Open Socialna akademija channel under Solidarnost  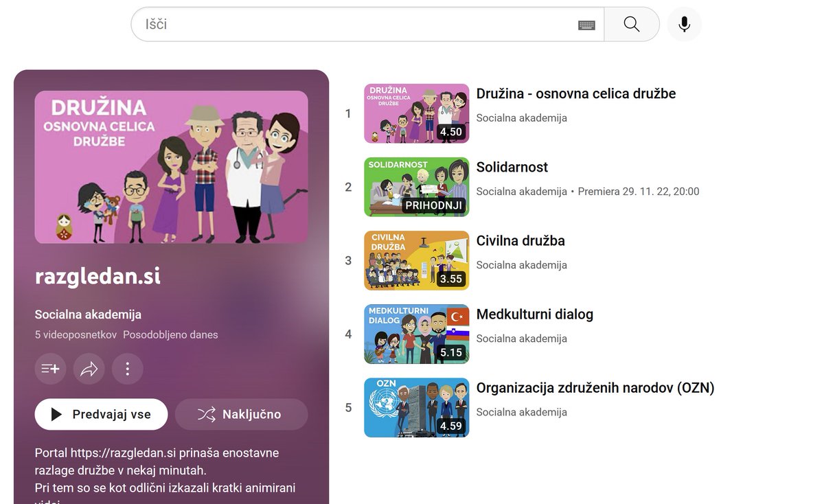click(x=522, y=192)
